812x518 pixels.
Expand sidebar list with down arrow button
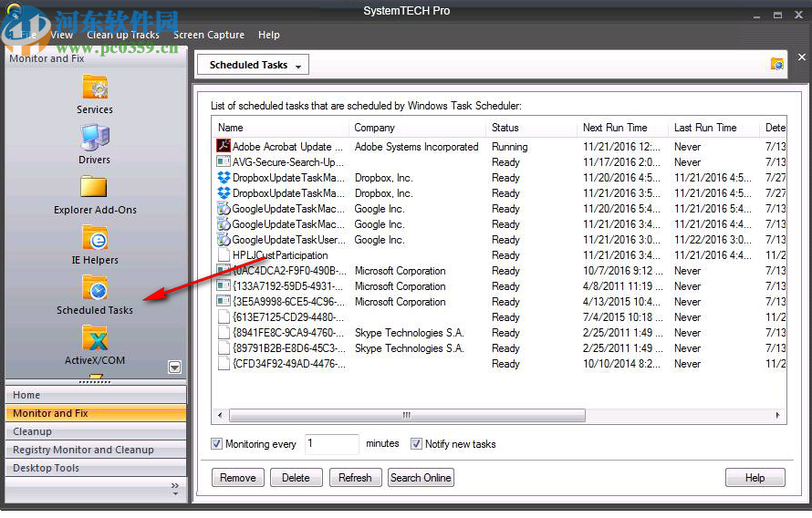[x=174, y=368]
